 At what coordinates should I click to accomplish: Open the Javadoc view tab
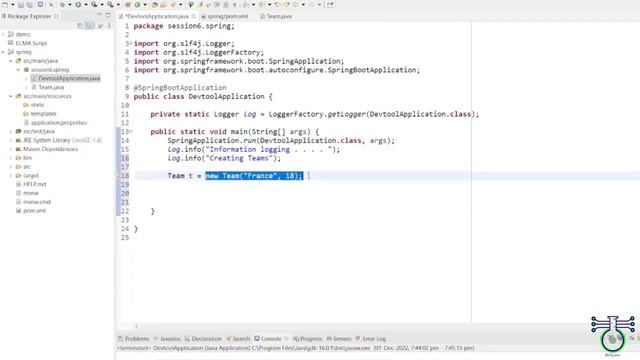tap(167, 339)
